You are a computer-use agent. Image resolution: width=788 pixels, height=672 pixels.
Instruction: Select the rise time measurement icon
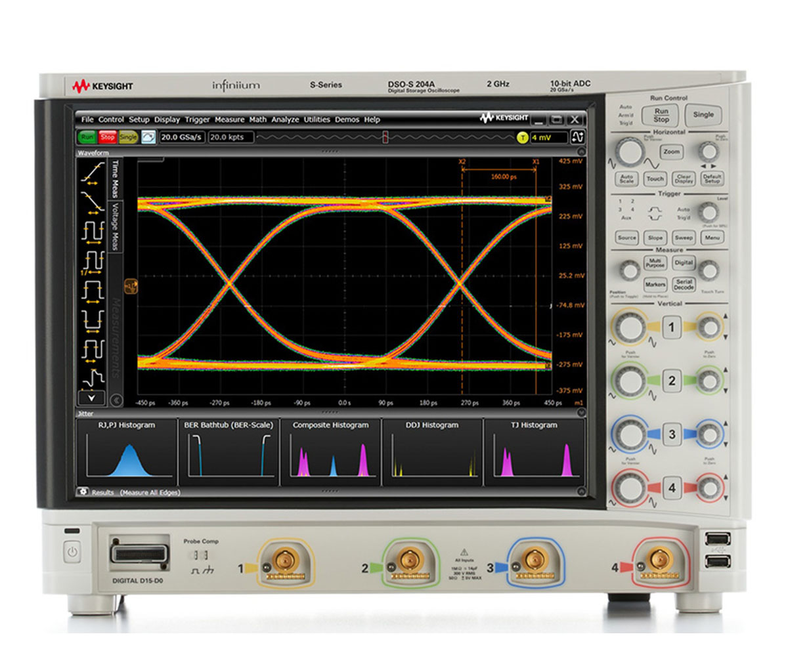tap(91, 173)
